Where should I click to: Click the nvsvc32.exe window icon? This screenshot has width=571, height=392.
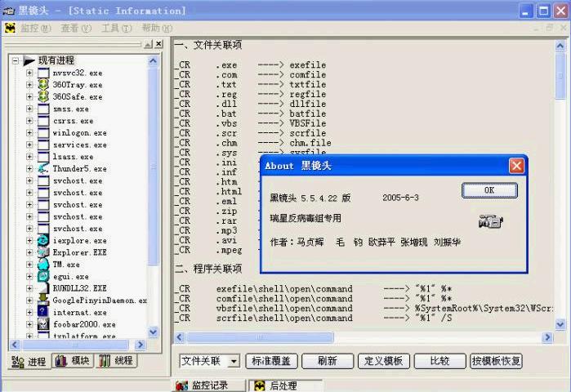point(43,73)
